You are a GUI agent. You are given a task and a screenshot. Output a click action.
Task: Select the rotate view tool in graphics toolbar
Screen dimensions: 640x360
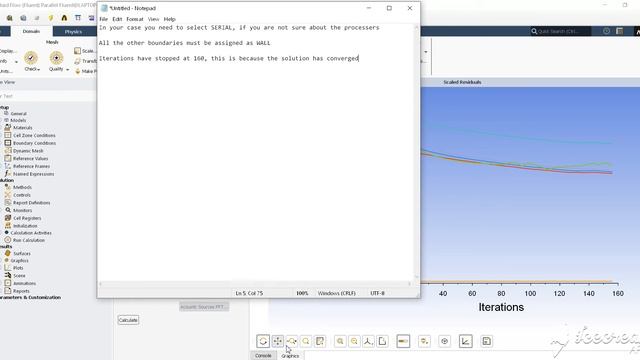(x=263, y=341)
